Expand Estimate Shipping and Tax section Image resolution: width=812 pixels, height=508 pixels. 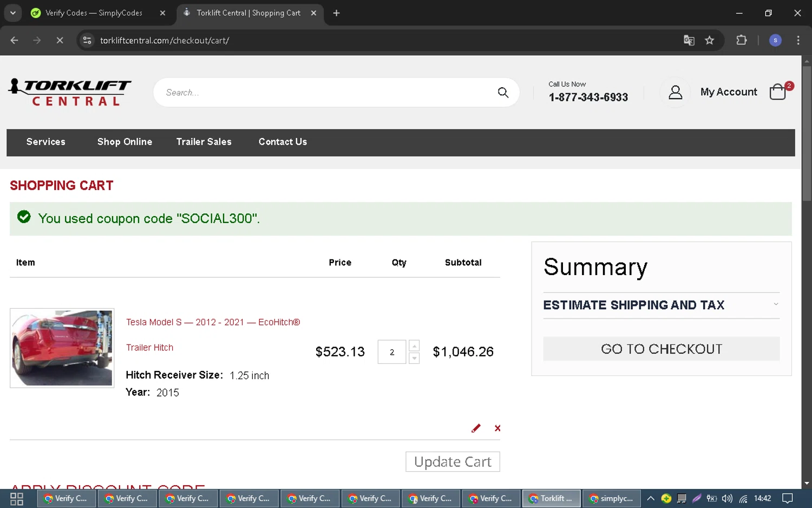(661, 305)
